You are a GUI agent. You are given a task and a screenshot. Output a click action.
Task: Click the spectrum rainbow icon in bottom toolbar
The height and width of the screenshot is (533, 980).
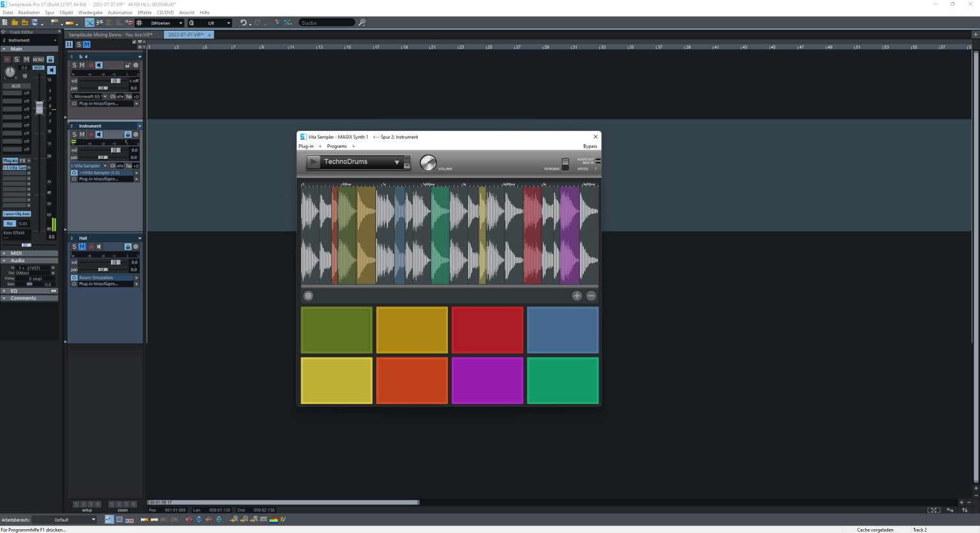click(274, 520)
